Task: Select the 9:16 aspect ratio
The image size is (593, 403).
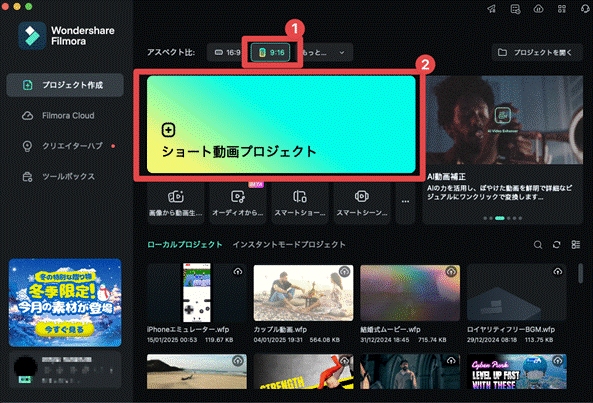Action: tap(271, 53)
